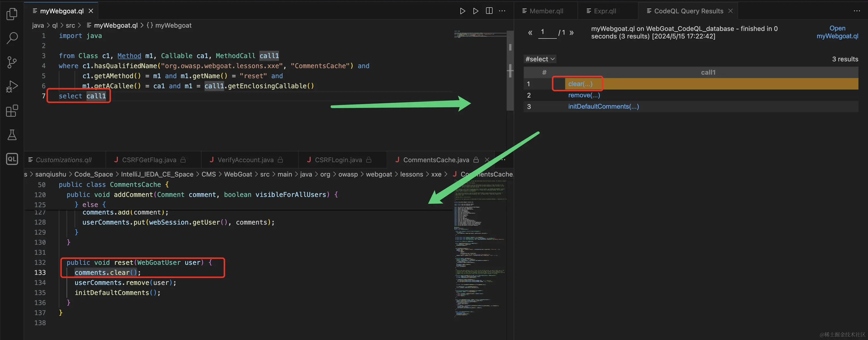Click 'src' in the ql file breadcrumb

(x=70, y=25)
